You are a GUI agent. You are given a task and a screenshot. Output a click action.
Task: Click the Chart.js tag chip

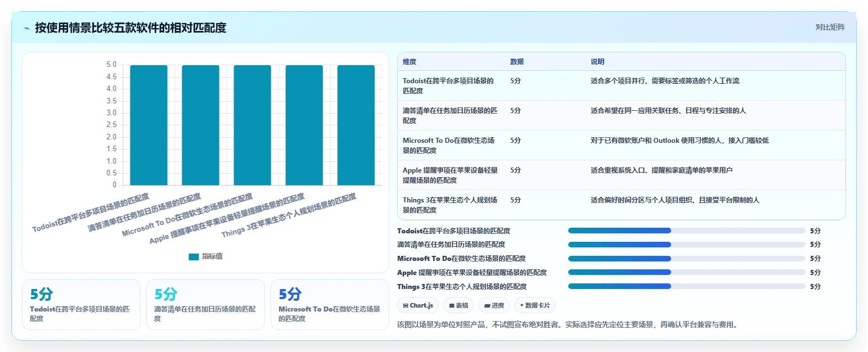pos(418,305)
